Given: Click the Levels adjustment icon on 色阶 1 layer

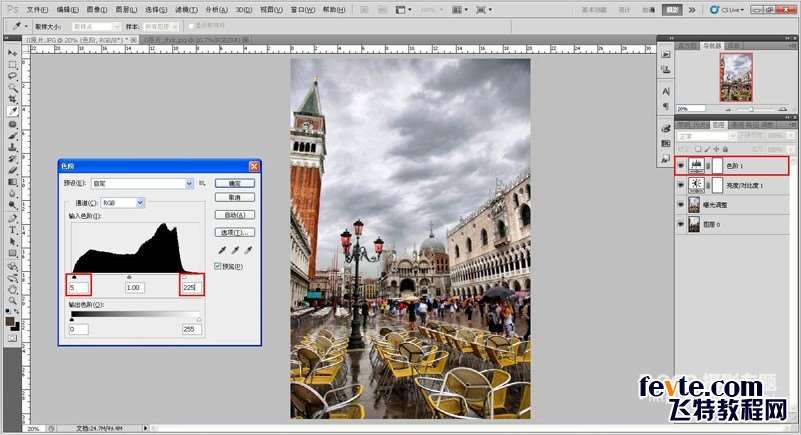Looking at the screenshot, I should point(696,165).
